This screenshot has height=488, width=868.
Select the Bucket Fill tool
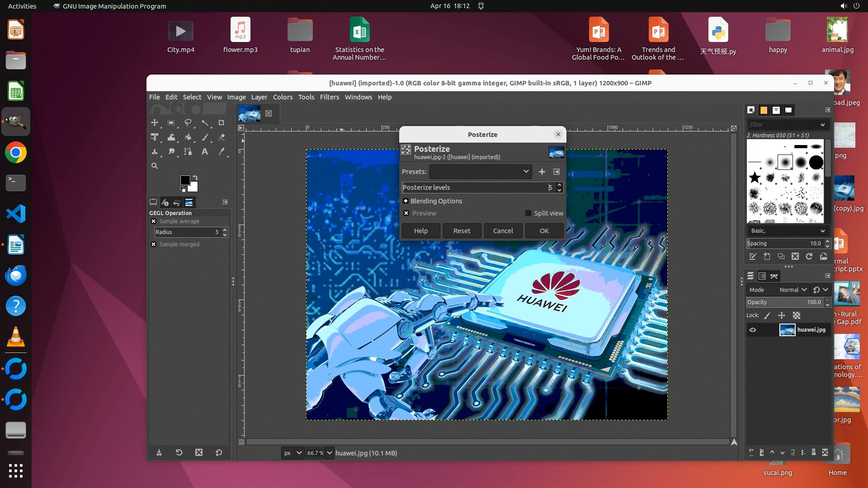click(x=188, y=137)
